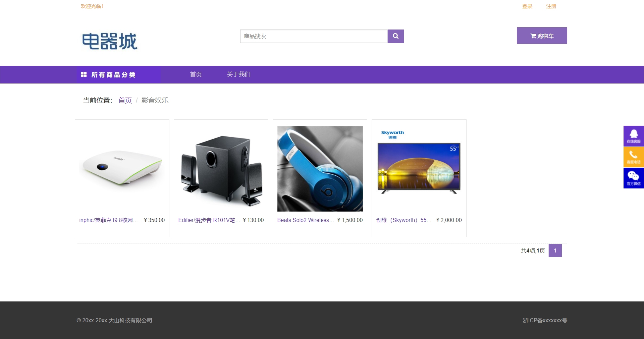Screen dimensions: 644x339
Task: Open the 官方微信 WeChat icon
Action: [634, 178]
